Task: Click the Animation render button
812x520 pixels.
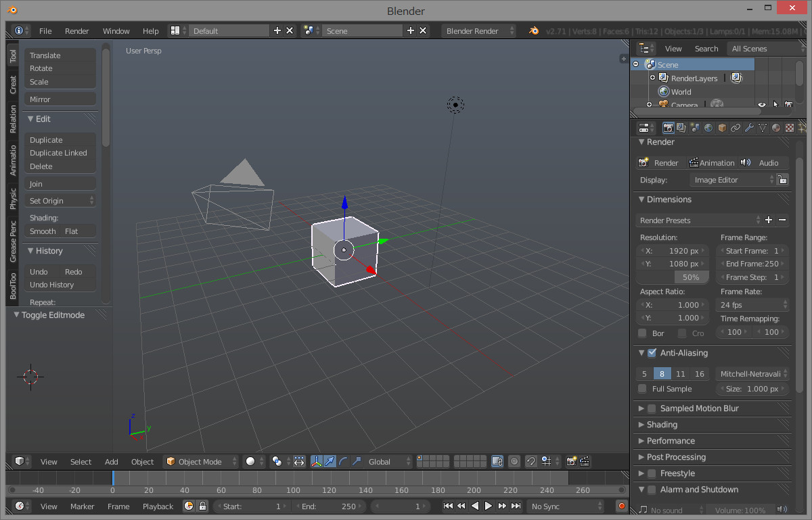Action: (711, 163)
